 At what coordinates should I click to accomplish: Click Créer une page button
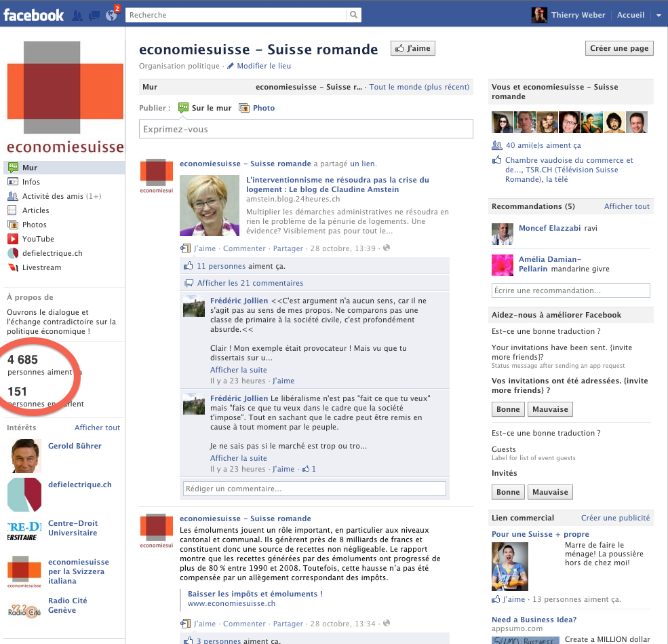[619, 49]
